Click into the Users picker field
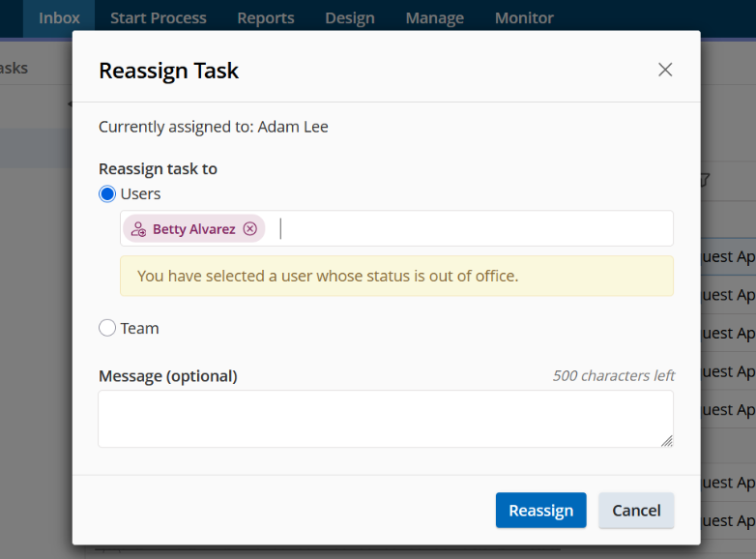 point(474,229)
